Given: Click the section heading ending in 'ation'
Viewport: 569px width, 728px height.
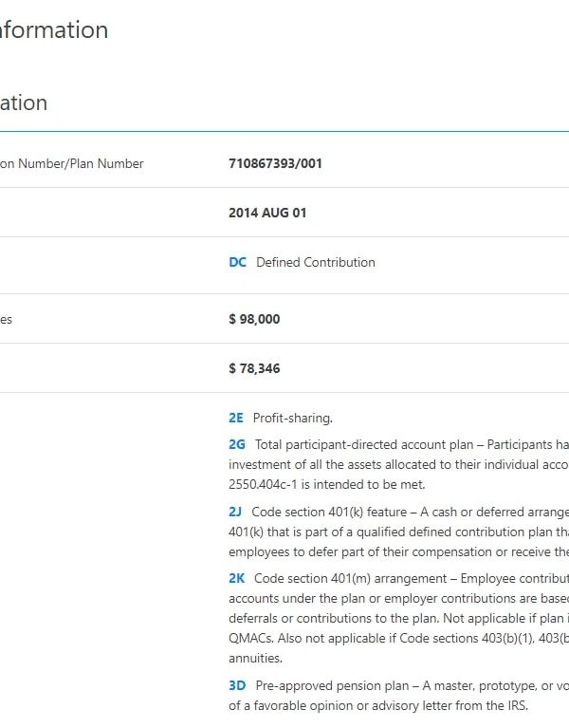Looking at the screenshot, I should point(24,103).
